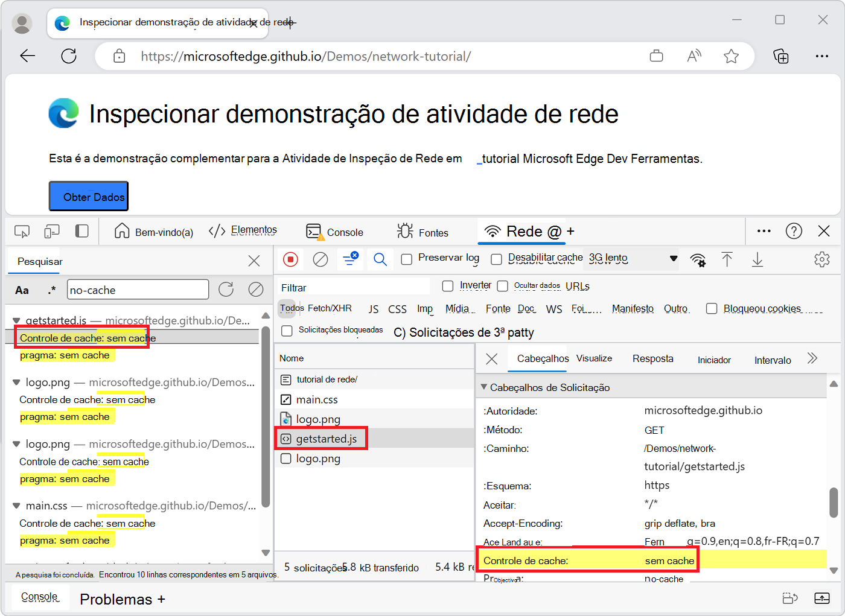Select getstarted.js in the request list
This screenshot has height=616, width=845.
(x=375, y=439)
